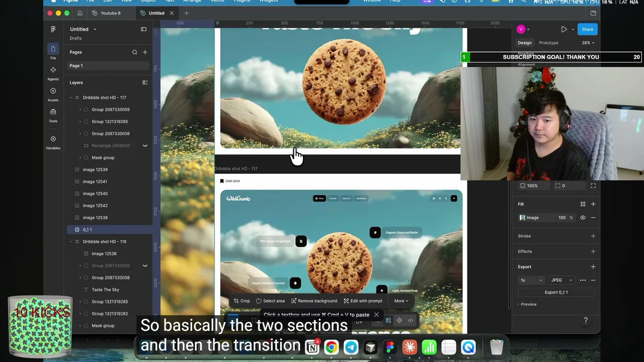Select Page 1 in Pages list
Viewport: 644px width, 362px height.
point(108,66)
